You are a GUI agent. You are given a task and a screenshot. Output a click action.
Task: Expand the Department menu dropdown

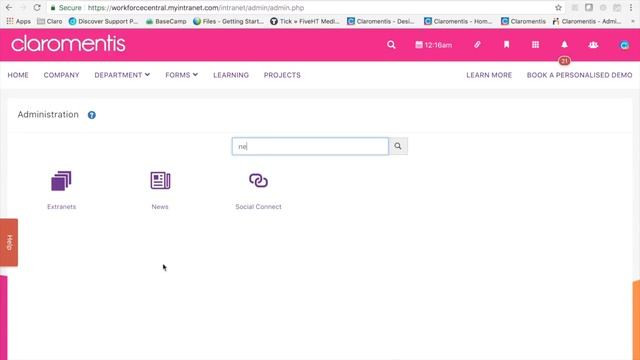point(122,75)
